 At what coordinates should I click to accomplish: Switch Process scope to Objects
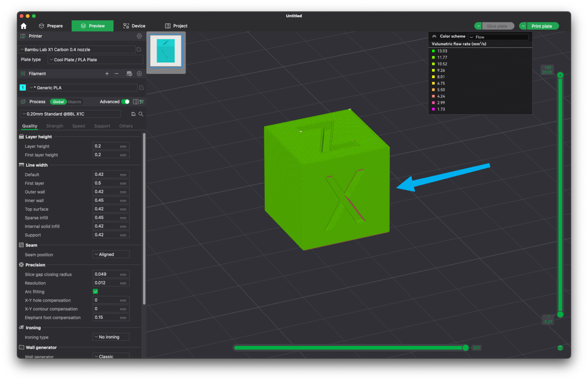[x=75, y=102]
